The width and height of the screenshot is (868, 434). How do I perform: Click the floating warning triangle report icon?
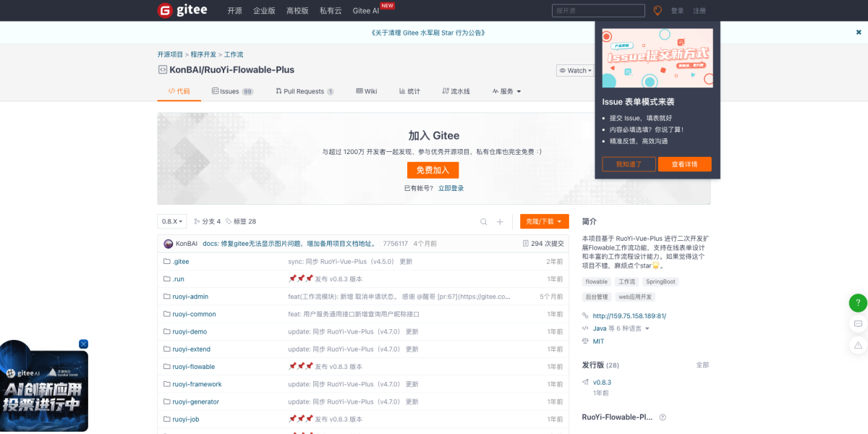click(858, 346)
